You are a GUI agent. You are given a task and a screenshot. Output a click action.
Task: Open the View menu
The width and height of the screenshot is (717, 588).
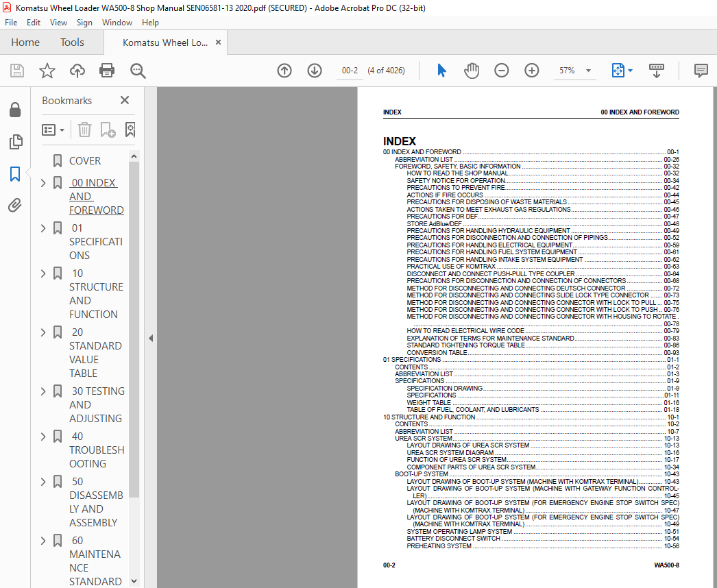[58, 23]
